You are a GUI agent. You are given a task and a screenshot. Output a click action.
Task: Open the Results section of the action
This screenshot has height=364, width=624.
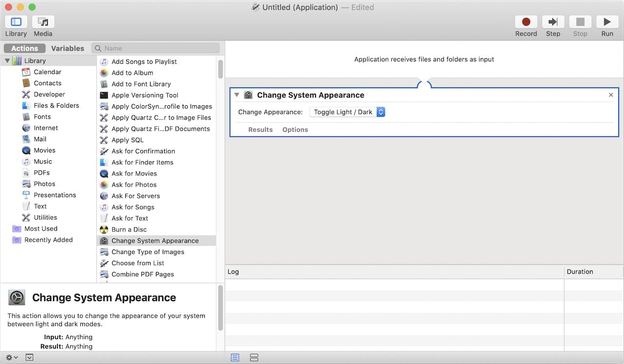point(260,130)
